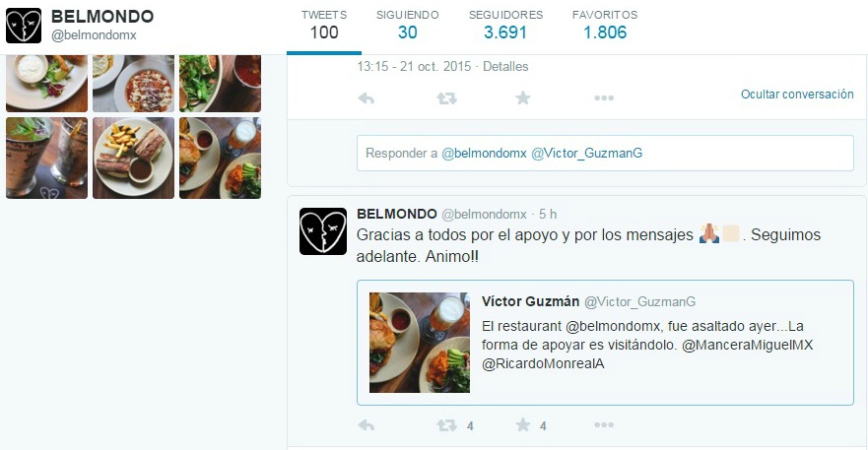
Task: Open the Seguidores tab
Action: click(x=505, y=26)
